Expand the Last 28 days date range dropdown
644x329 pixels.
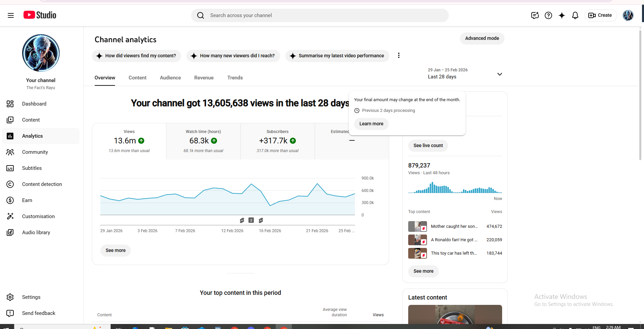499,74
